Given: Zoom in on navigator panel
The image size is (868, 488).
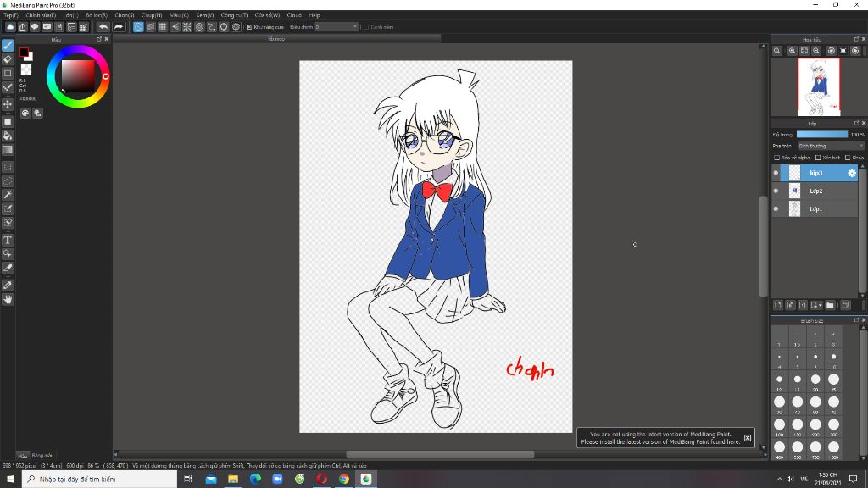Looking at the screenshot, I should (793, 50).
